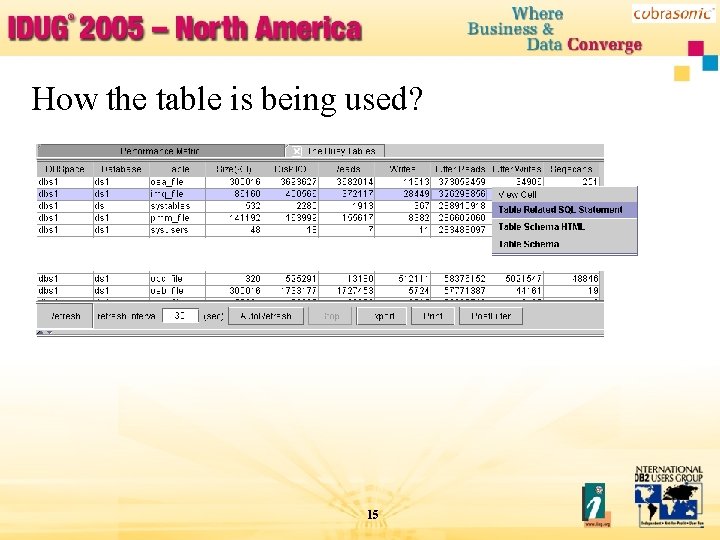Click the cobrasonic logo

pos(673,13)
